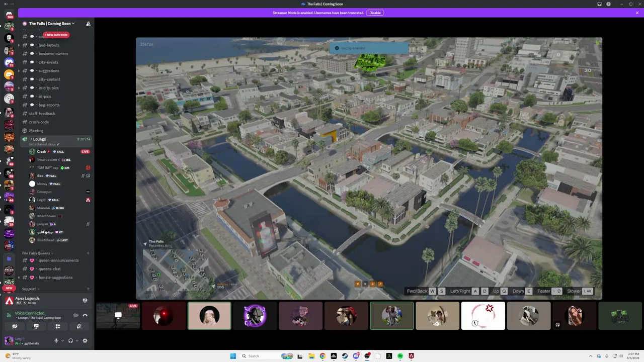Open Discord user settings gear
This screenshot has width=644, height=362.
85,341
